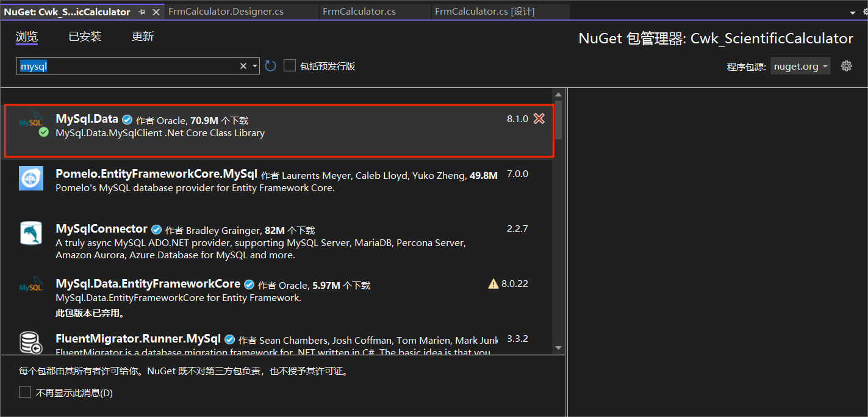The image size is (868, 417).
Task: Click the 3.3.2 version of FluentMigrator
Action: 517,339
